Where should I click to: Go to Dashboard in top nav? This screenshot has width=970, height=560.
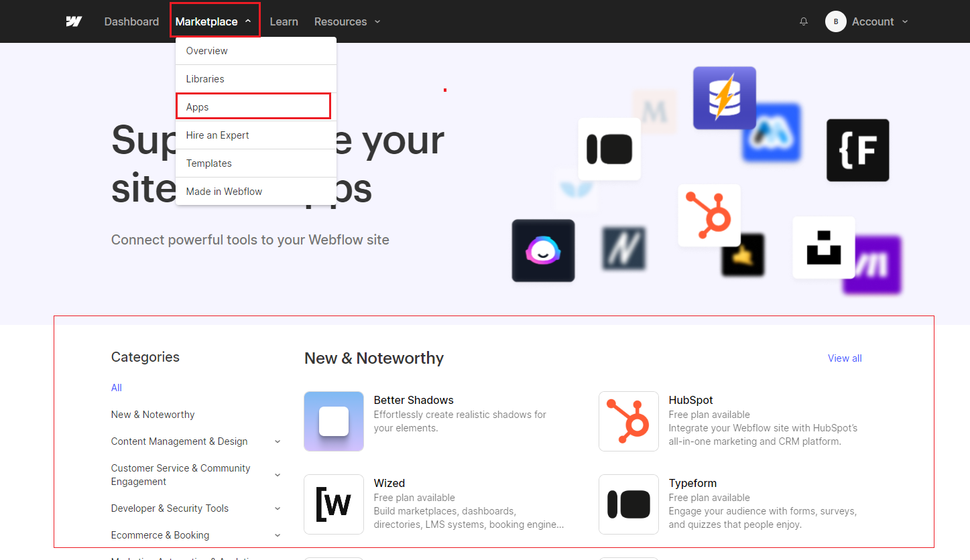pyautogui.click(x=131, y=21)
